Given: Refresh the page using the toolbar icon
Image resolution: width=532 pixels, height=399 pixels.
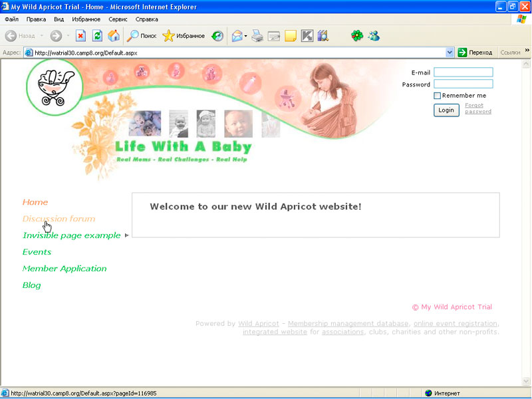Looking at the screenshot, I should [97, 36].
